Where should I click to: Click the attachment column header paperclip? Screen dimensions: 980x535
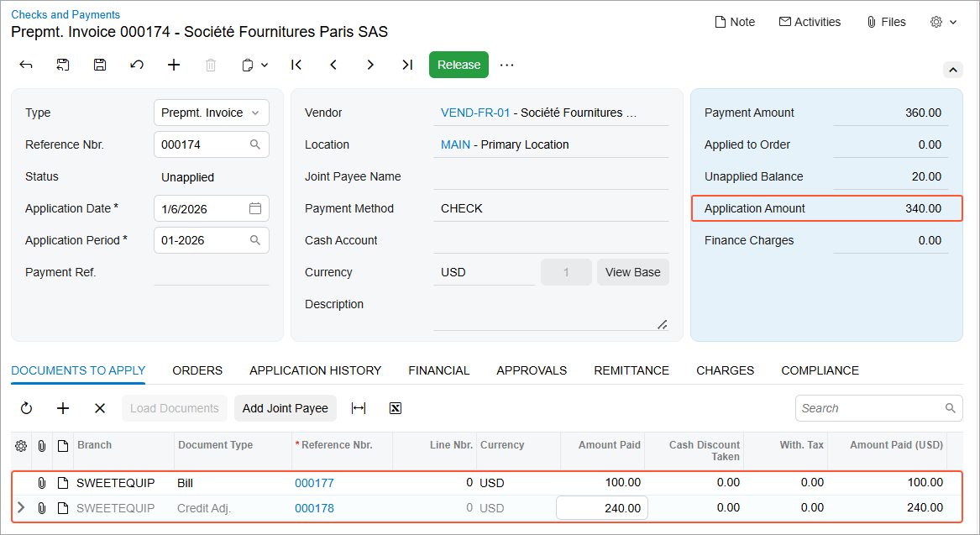42,446
